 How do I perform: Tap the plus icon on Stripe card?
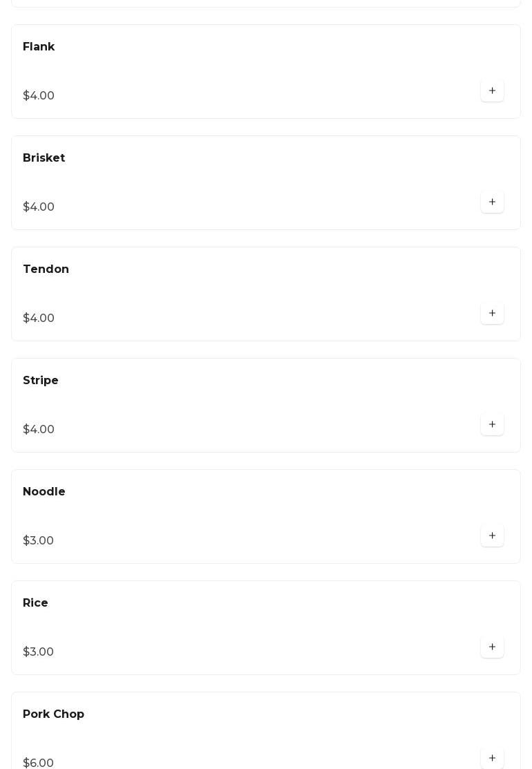(x=492, y=425)
